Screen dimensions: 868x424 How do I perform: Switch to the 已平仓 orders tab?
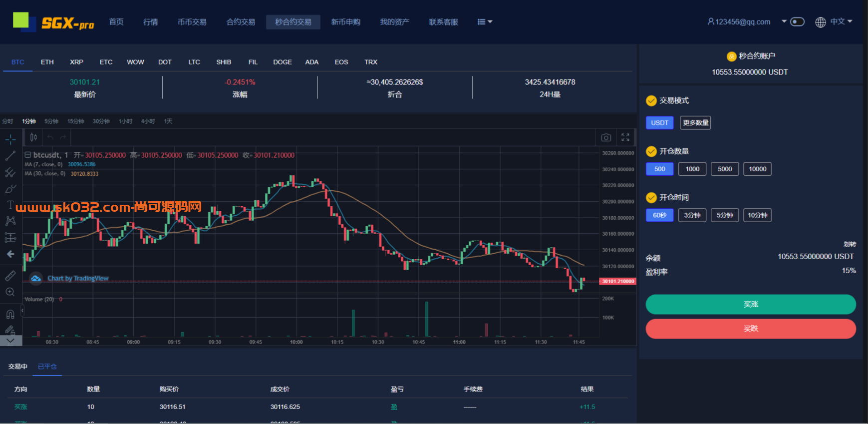(x=47, y=367)
